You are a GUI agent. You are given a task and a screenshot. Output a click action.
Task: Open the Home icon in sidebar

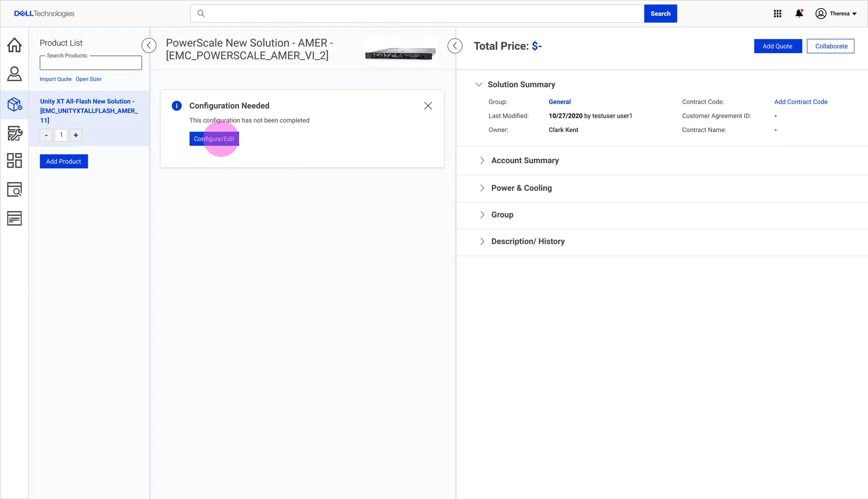[15, 45]
